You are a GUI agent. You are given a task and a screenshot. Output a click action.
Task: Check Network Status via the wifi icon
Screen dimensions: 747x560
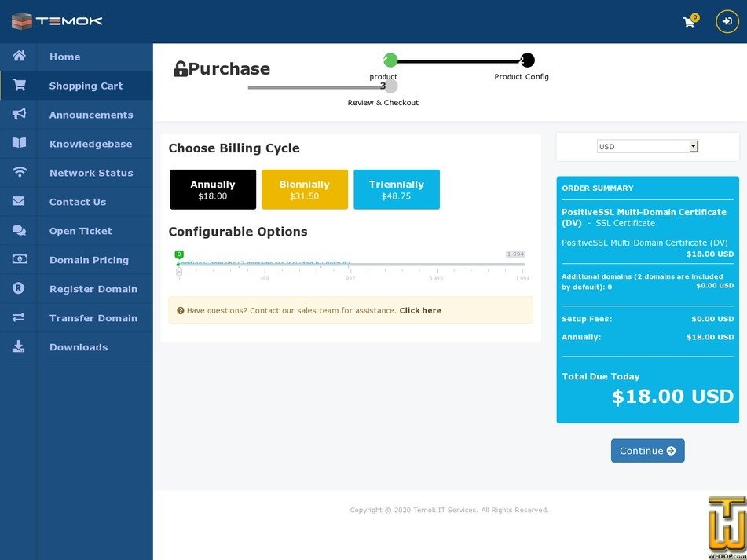[x=18, y=173]
